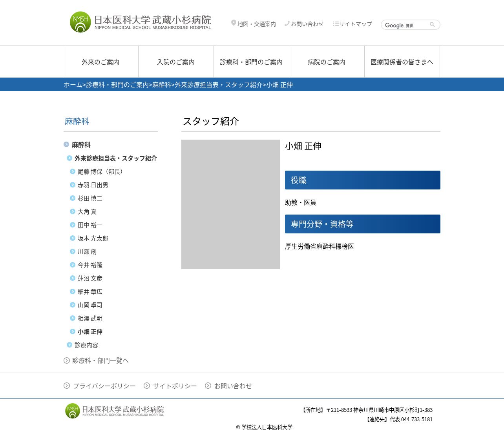The height and width of the screenshot is (435, 504).
Task: Open staff page for 杉田 慎二
Action: click(90, 198)
